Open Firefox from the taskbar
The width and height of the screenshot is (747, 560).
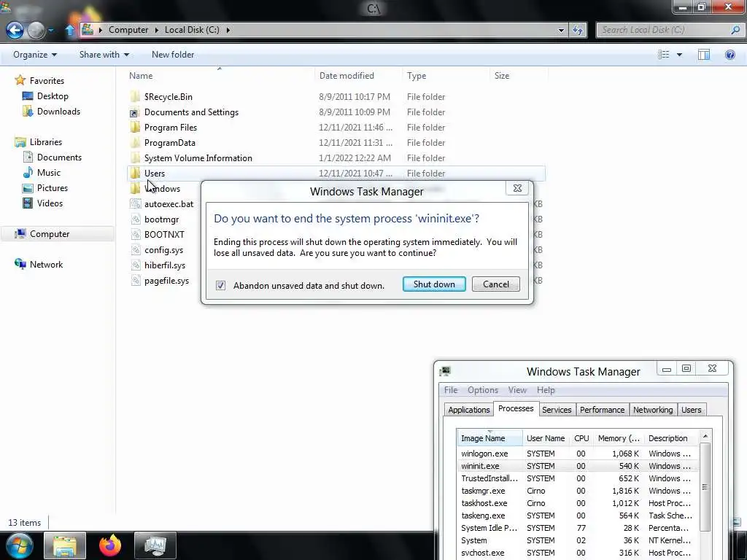(x=110, y=545)
